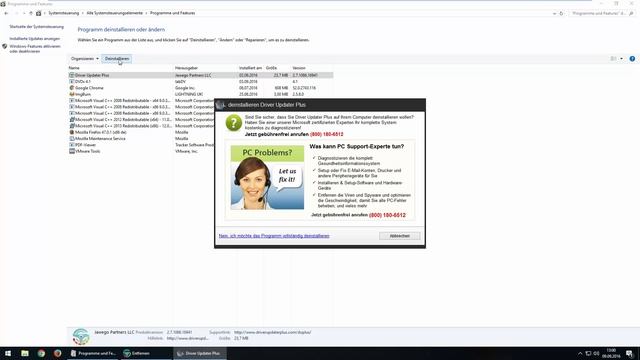Sort the list by the Version column header
The width and height of the screenshot is (640, 360).
coord(312,68)
